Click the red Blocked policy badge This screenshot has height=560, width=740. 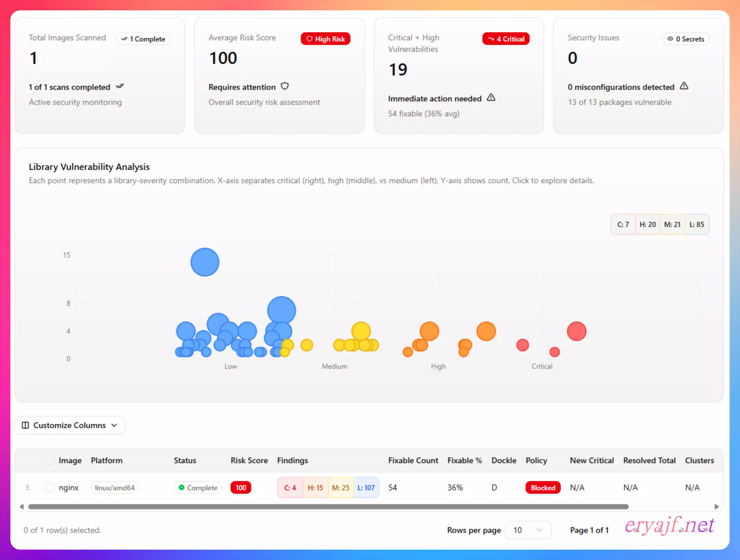click(543, 488)
